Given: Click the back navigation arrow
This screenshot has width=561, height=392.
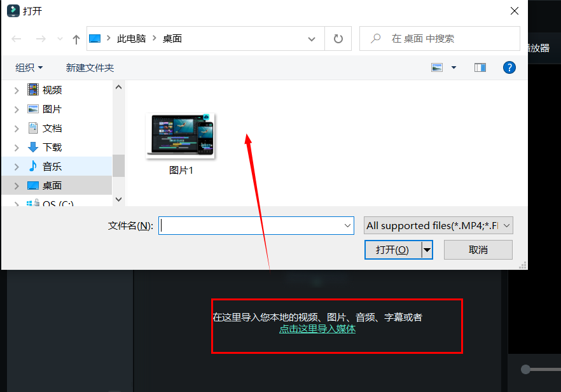Looking at the screenshot, I should (17, 38).
